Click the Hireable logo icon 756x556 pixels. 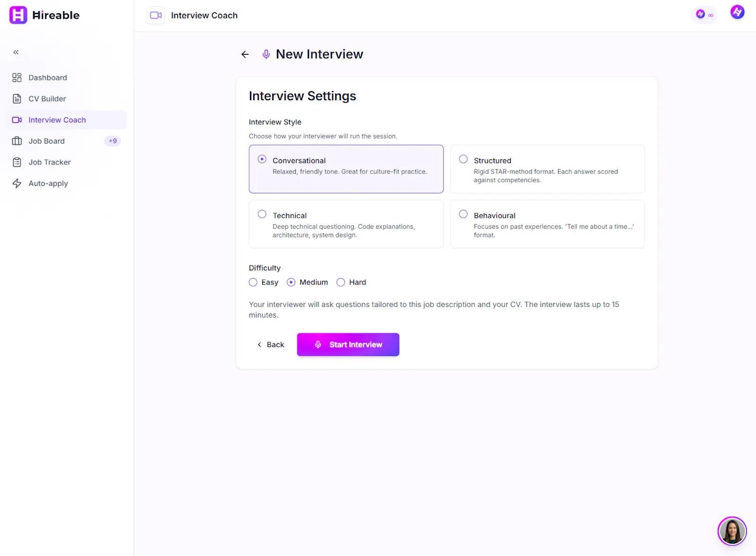[x=18, y=15]
